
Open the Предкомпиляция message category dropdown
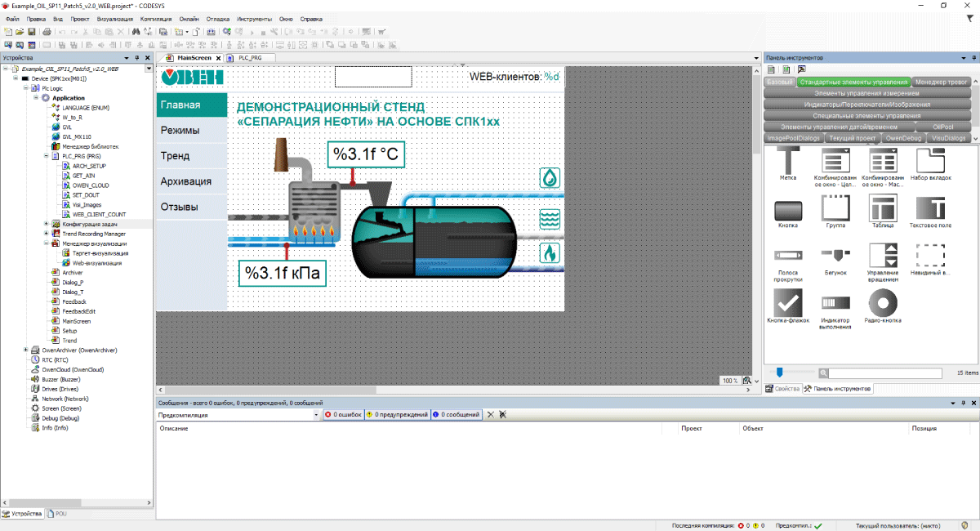316,415
